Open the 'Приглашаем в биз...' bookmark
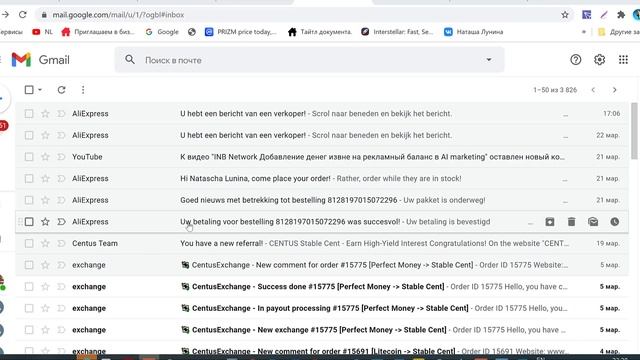 pyautogui.click(x=98, y=32)
